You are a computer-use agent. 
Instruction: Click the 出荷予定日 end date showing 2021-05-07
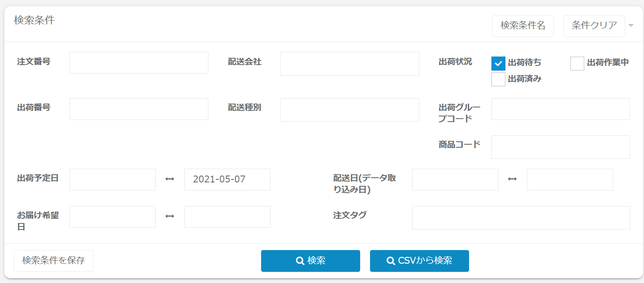pyautogui.click(x=227, y=179)
